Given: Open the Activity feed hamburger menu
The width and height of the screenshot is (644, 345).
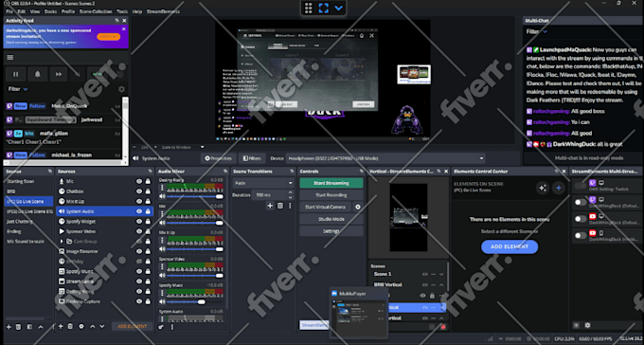Looking at the screenshot, I should 10,58.
